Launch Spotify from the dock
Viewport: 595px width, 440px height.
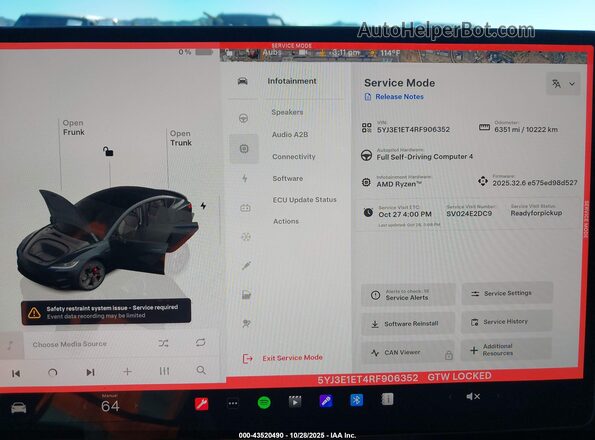pyautogui.click(x=264, y=402)
